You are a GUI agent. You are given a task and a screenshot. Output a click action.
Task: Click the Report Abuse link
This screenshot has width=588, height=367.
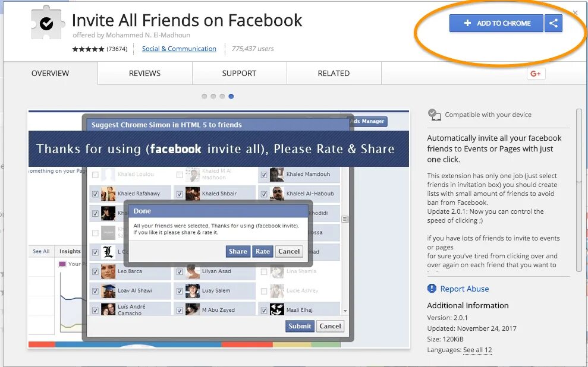click(464, 289)
